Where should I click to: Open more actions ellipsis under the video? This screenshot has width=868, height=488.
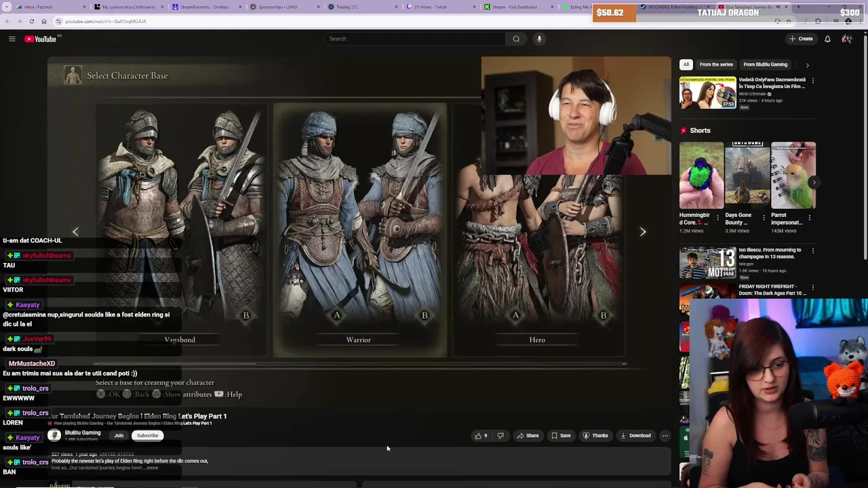tap(665, 436)
